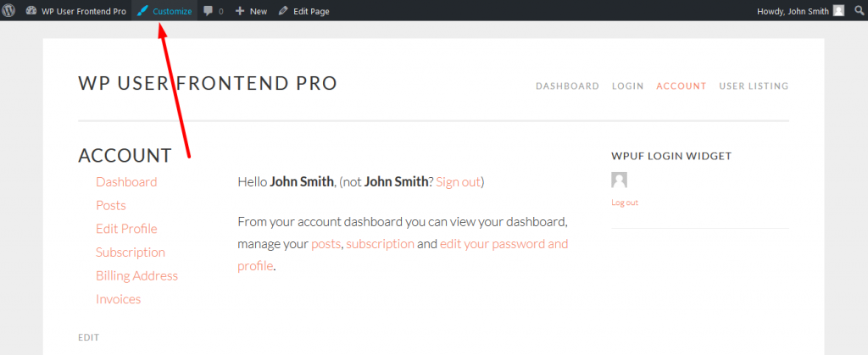868x355 pixels.
Task: Open User Listing in the top navigation
Action: pyautogui.click(x=754, y=86)
